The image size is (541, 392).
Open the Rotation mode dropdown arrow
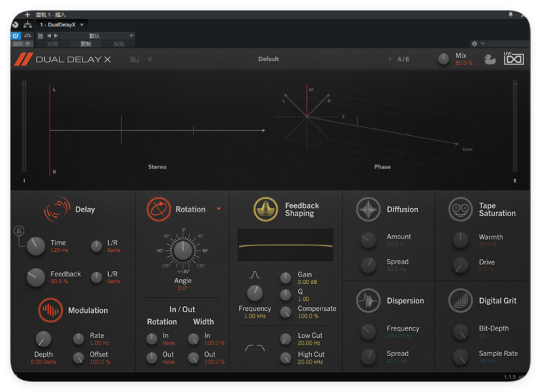(x=218, y=210)
